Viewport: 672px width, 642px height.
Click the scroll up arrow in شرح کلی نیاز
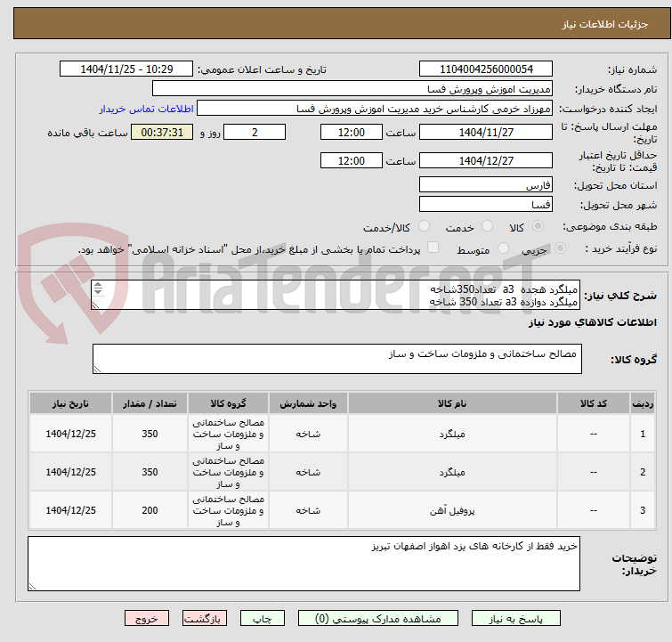point(98,285)
